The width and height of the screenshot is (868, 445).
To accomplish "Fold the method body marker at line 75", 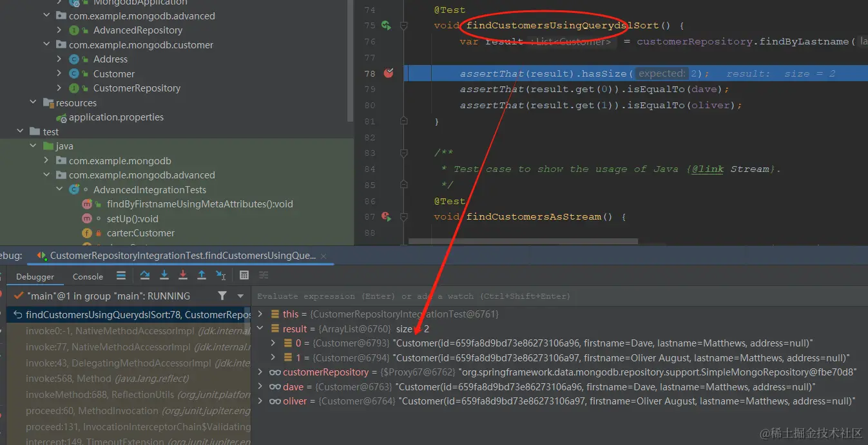I will tap(404, 26).
